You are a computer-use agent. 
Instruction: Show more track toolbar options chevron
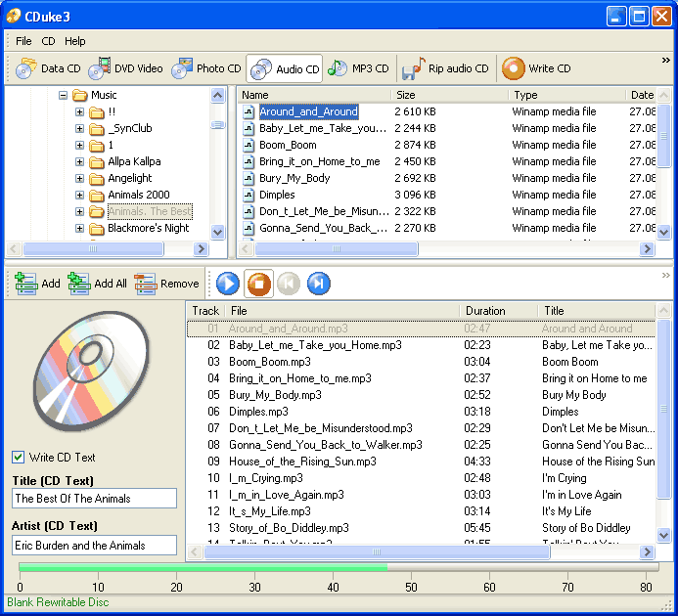[x=666, y=276]
